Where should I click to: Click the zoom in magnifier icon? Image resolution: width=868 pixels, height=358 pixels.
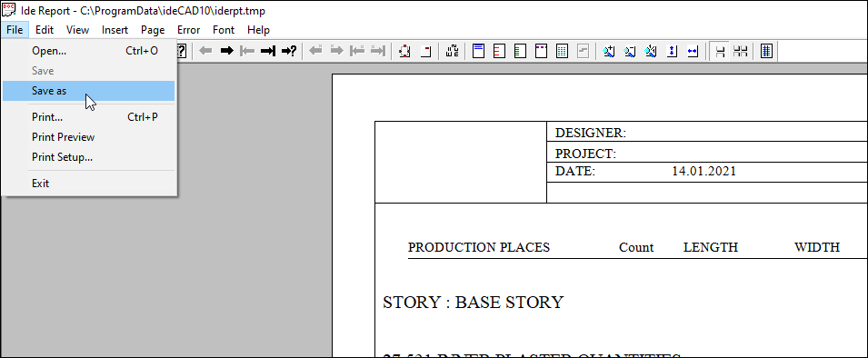pos(610,52)
